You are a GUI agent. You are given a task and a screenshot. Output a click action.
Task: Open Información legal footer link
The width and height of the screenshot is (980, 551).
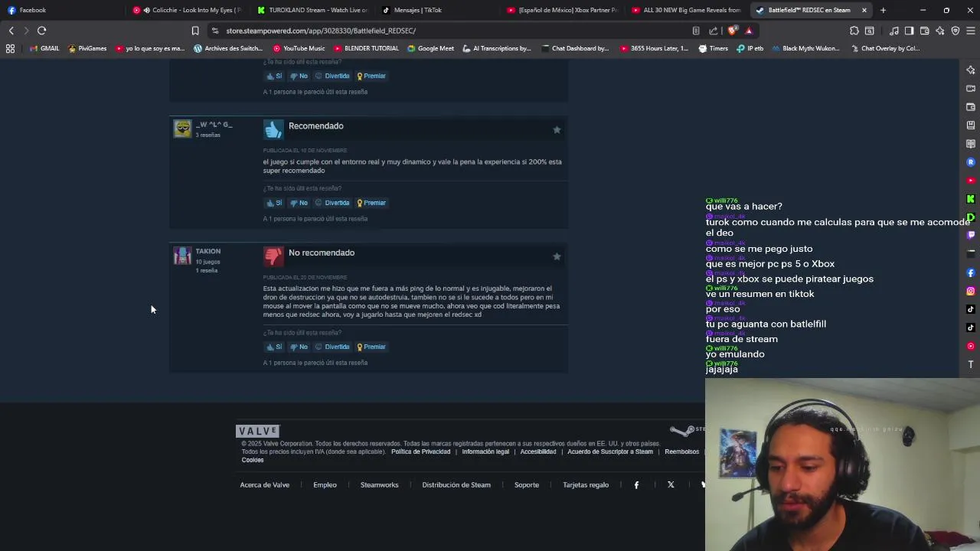click(x=485, y=452)
